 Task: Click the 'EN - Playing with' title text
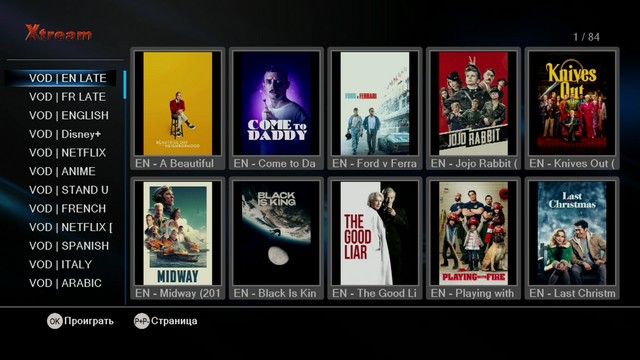pyautogui.click(x=472, y=293)
